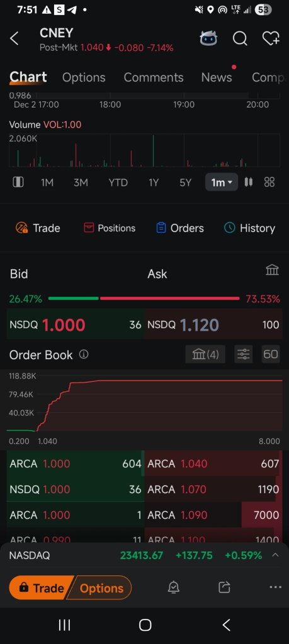The width and height of the screenshot is (289, 644).
Task: Open the News tab
Action: click(x=217, y=77)
